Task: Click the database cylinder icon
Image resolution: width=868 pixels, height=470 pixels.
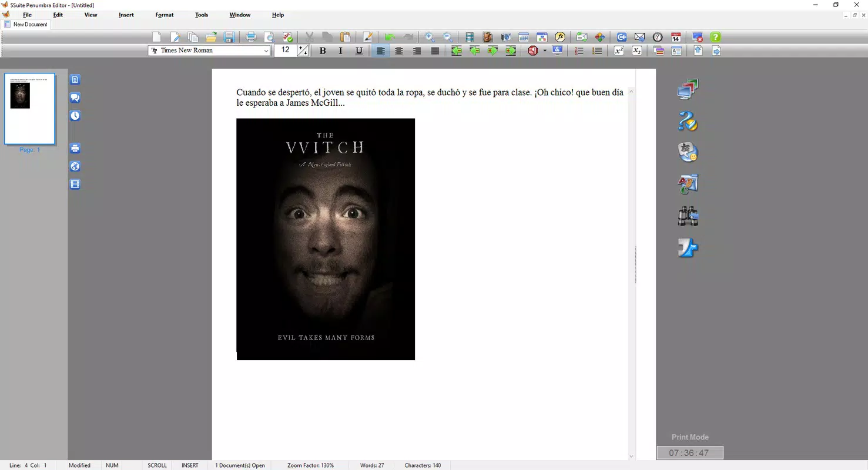Action: pyautogui.click(x=470, y=37)
